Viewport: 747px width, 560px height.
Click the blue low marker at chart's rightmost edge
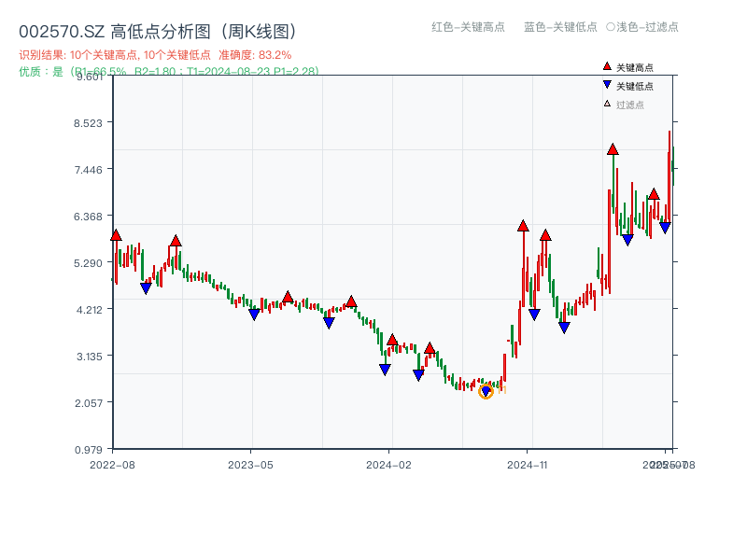pos(664,227)
